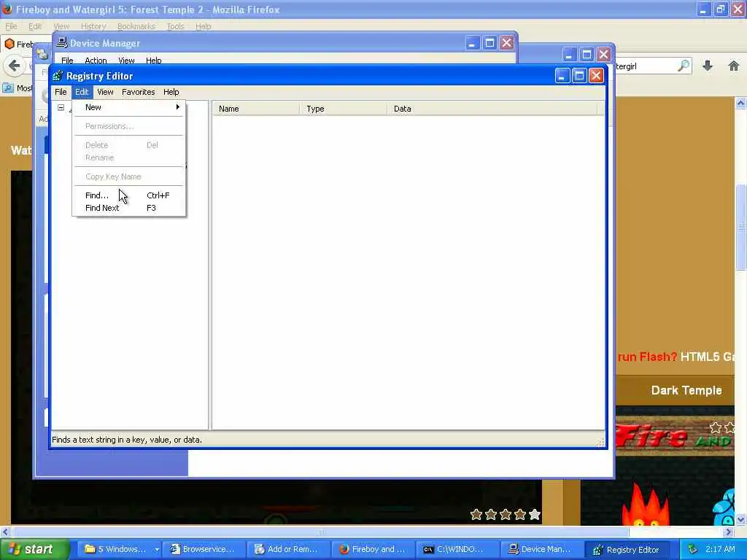Screen dimensions: 747x560
Task: Click the Firefox tab with Fireboy page
Action: (x=25, y=44)
